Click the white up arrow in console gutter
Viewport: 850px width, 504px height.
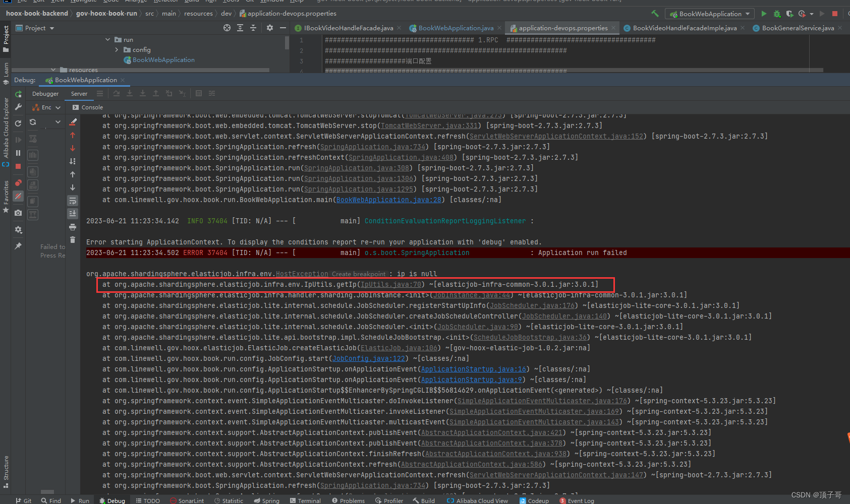pos(73,174)
